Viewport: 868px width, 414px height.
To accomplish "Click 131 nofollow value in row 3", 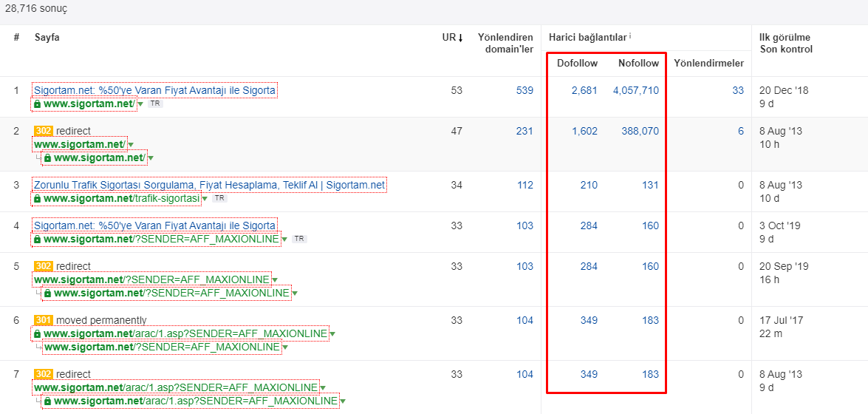I will [651, 185].
